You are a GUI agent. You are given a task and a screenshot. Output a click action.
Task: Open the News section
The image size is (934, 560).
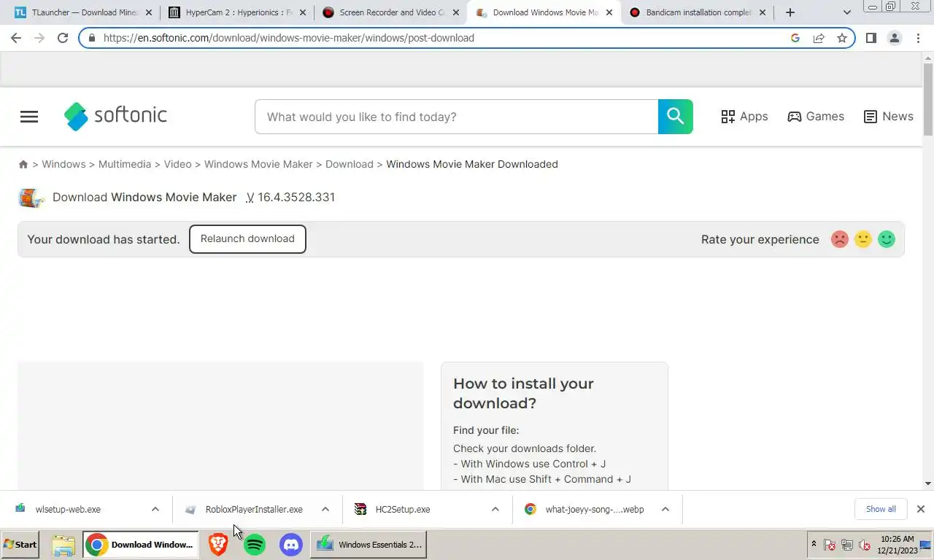[x=888, y=117]
